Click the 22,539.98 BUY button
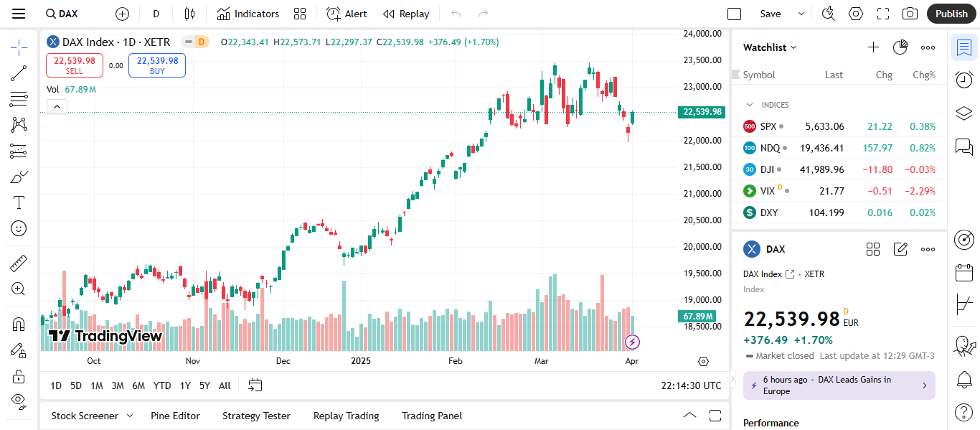 tap(156, 65)
